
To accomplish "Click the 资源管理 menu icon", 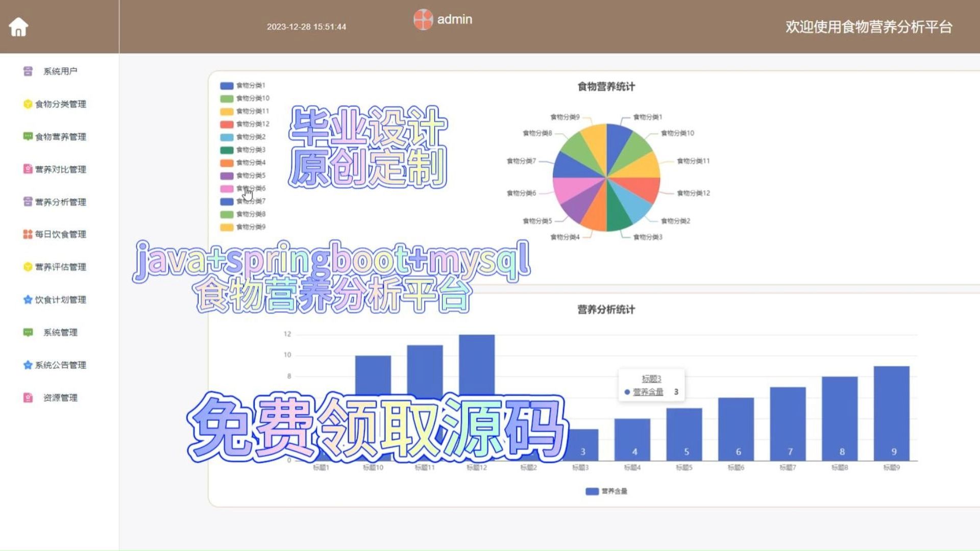I will pyautogui.click(x=28, y=397).
